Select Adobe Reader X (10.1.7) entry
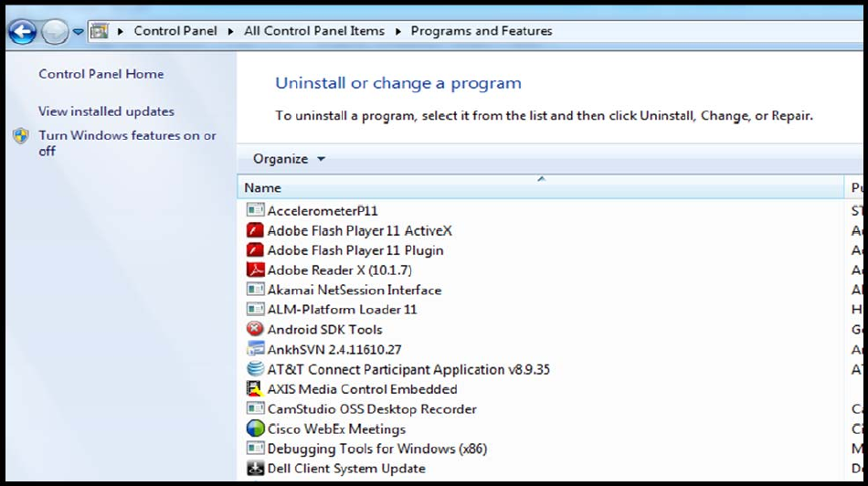 click(x=340, y=270)
